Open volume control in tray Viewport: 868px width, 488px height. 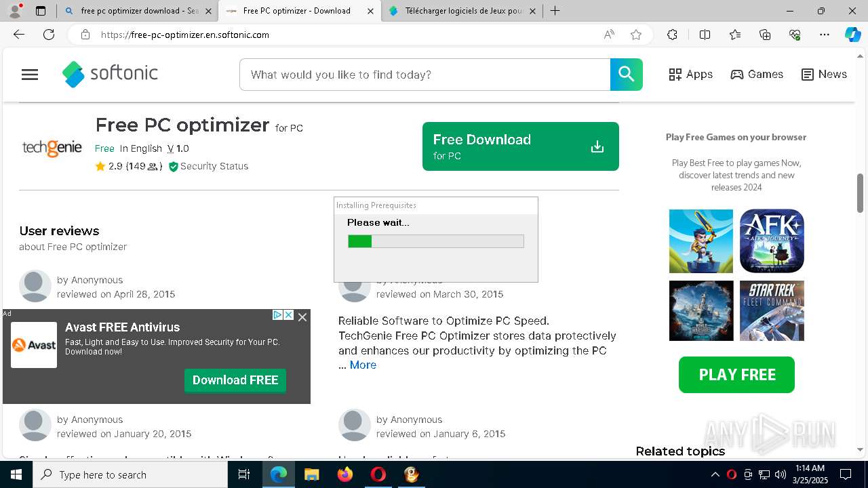tap(781, 474)
